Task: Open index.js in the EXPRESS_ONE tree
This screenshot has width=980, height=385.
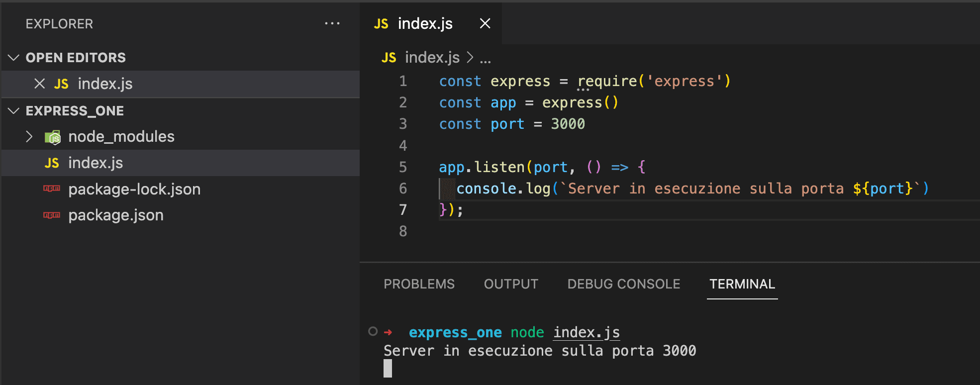Action: [x=181, y=163]
